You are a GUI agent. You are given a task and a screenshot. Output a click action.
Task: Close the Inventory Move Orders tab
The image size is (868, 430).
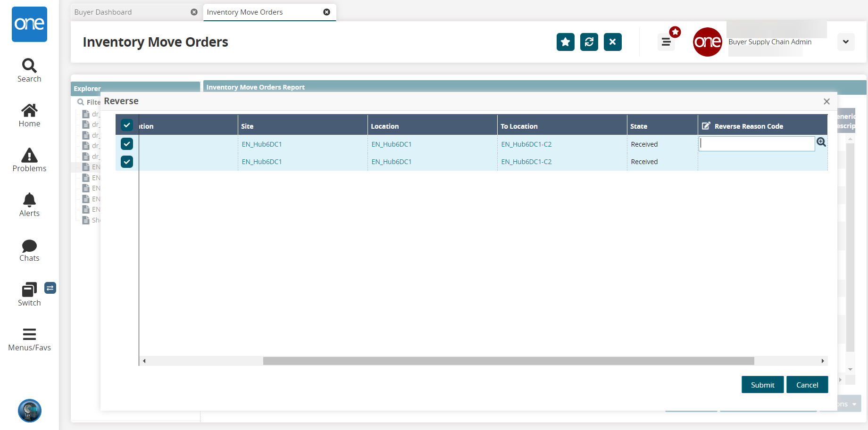[x=326, y=12]
